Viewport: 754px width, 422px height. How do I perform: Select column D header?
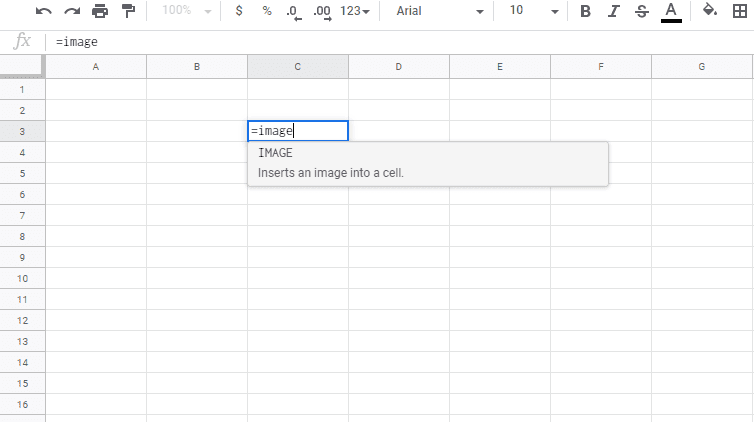pyautogui.click(x=399, y=67)
